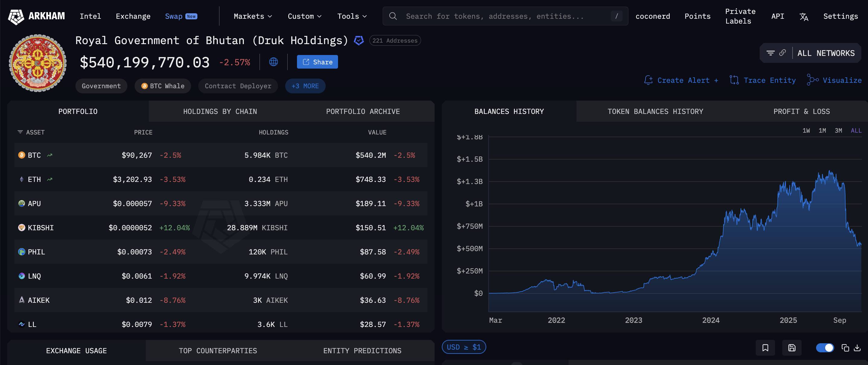The width and height of the screenshot is (868, 365).
Task: Click the BTC trend chart icon
Action: (x=50, y=155)
